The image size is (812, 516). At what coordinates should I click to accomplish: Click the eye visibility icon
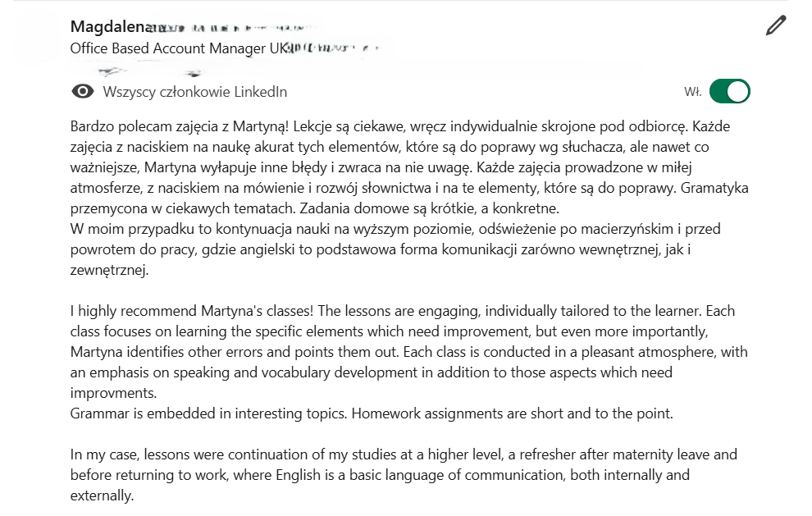click(82, 92)
